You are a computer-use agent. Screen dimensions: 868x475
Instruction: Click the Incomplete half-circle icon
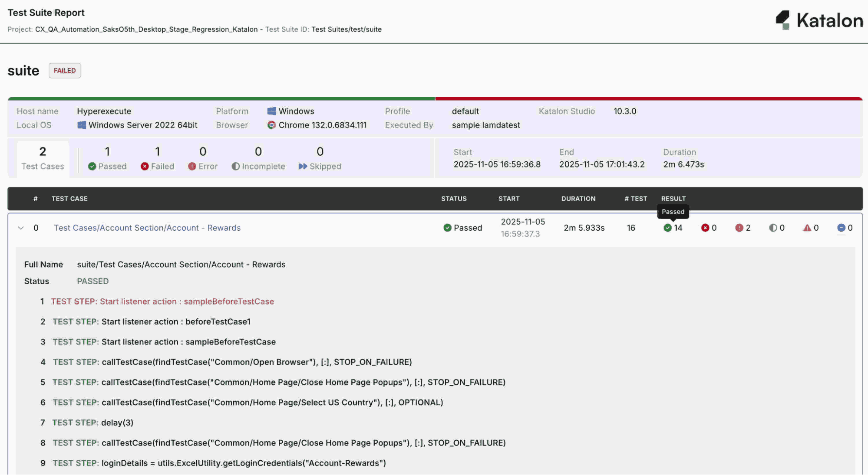[x=236, y=166]
